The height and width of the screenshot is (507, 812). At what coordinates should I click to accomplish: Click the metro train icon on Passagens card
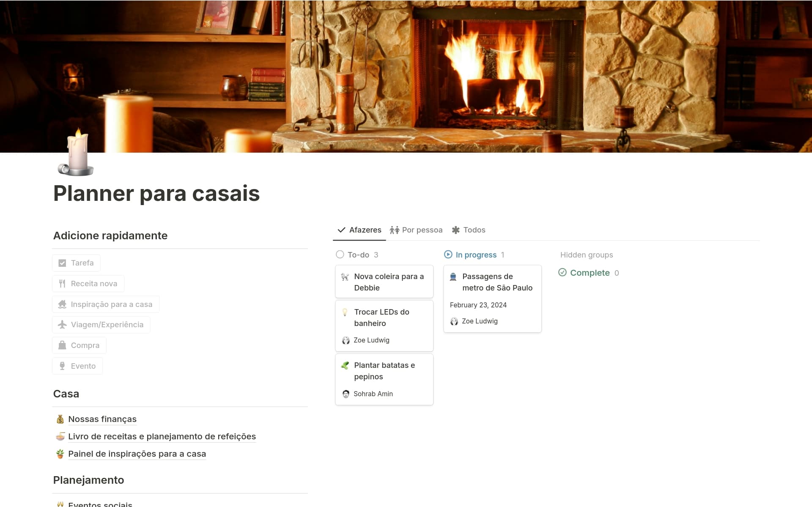coord(453,277)
